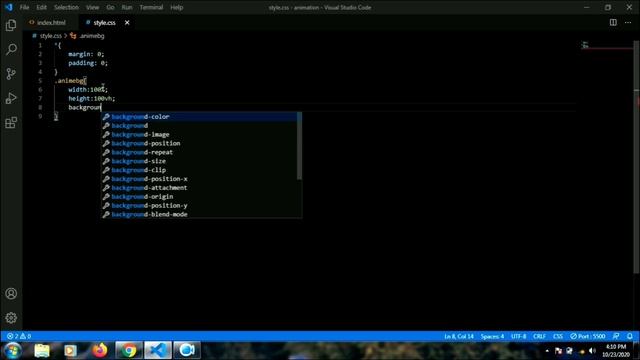Viewport: 640px width, 360px height.
Task: Open Google Chrome from the taskbar
Action: tap(129, 351)
